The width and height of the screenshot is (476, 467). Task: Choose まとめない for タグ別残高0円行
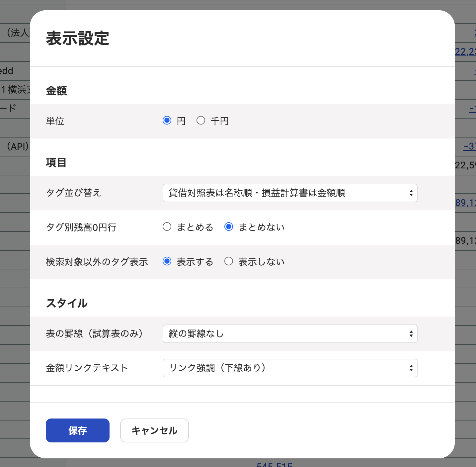pyautogui.click(x=229, y=227)
